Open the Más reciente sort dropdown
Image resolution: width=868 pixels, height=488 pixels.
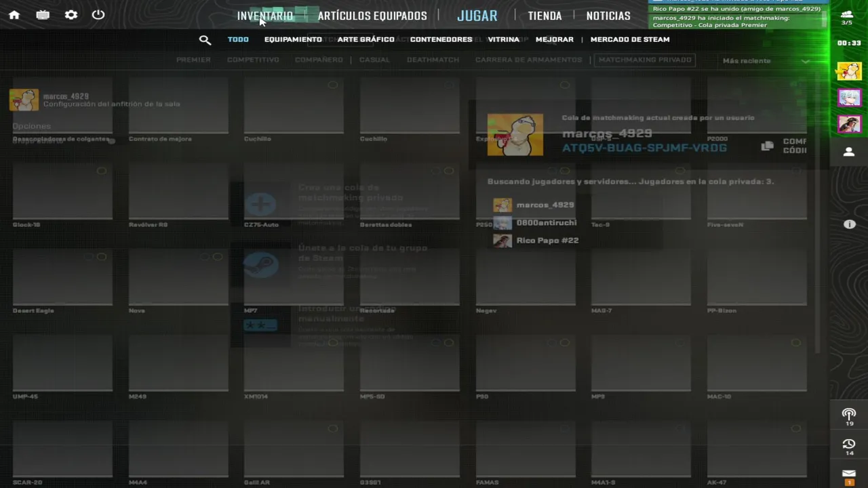[x=766, y=61]
